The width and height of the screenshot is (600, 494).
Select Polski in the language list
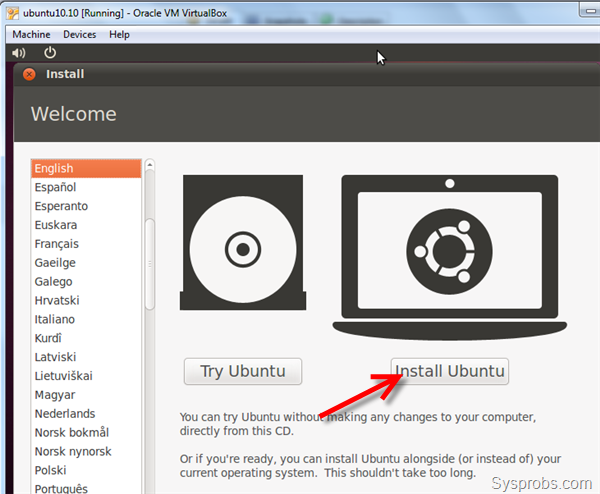86,470
